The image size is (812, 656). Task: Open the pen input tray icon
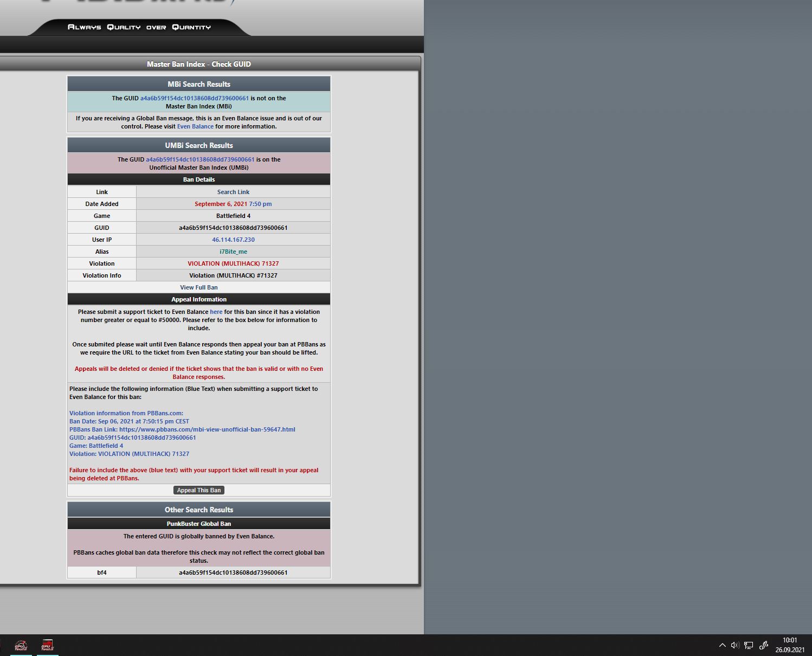[764, 645]
